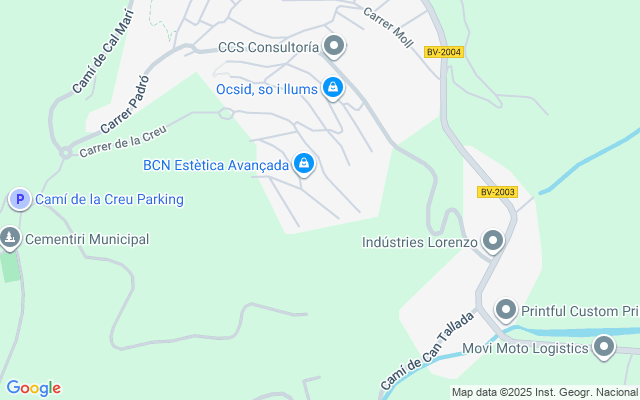Click the Camí de la Creu Parking label
The image size is (640, 400).
(x=109, y=200)
